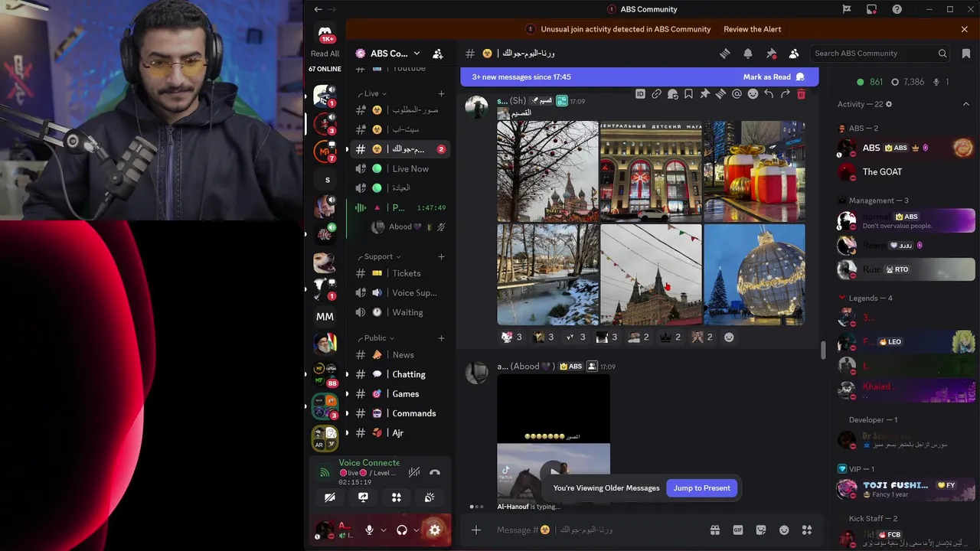Open inbox icon in title bar

click(871, 9)
